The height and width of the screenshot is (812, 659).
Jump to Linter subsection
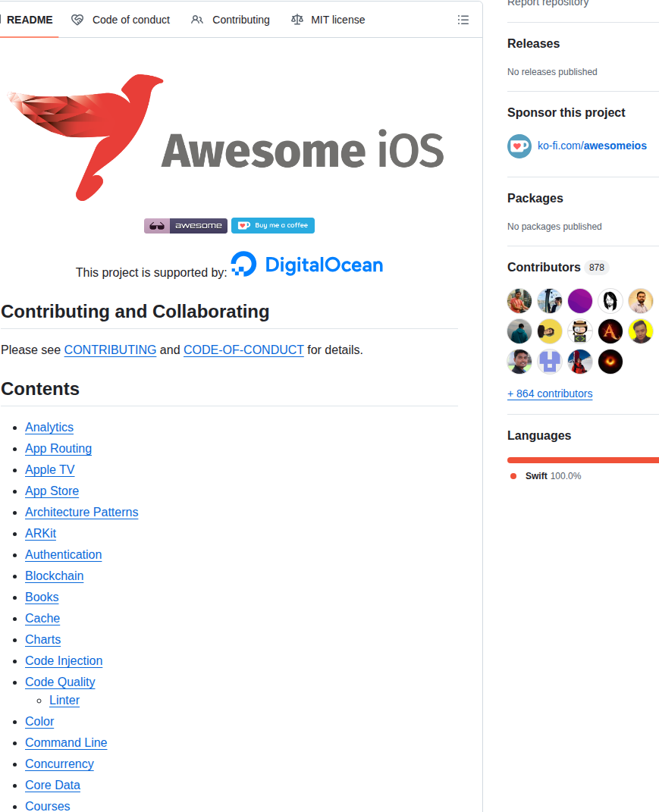click(x=64, y=700)
